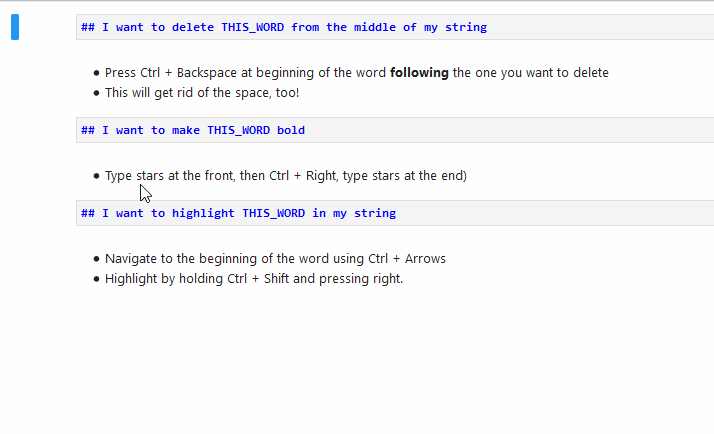Click the blue selected-cell indicator bar

[x=15, y=27]
